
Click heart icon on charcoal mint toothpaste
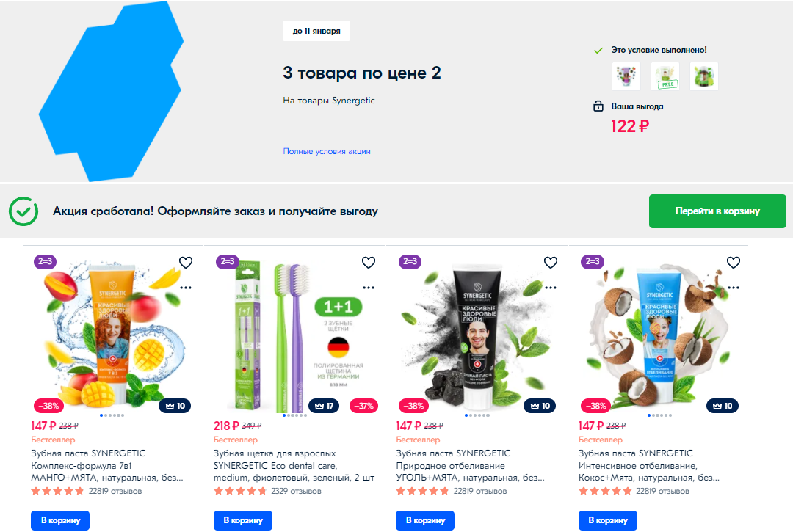tap(550, 263)
